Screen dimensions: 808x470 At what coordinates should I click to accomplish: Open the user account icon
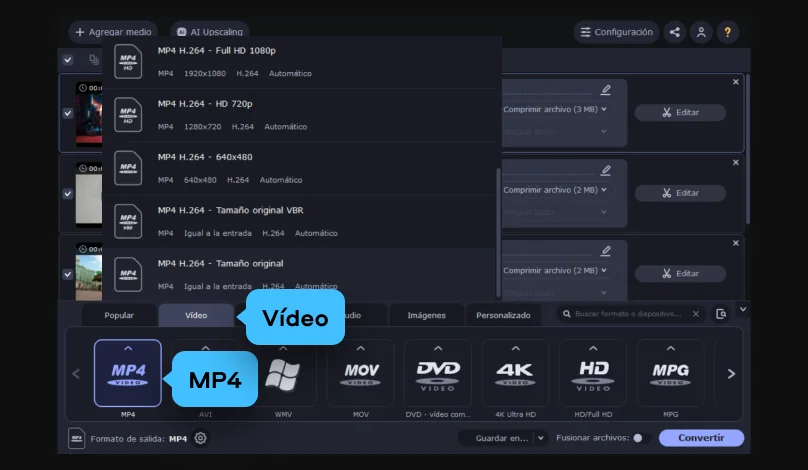coord(701,32)
